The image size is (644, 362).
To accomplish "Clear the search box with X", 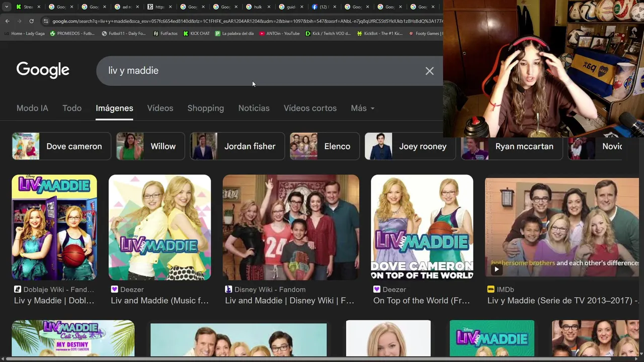I will [x=429, y=71].
